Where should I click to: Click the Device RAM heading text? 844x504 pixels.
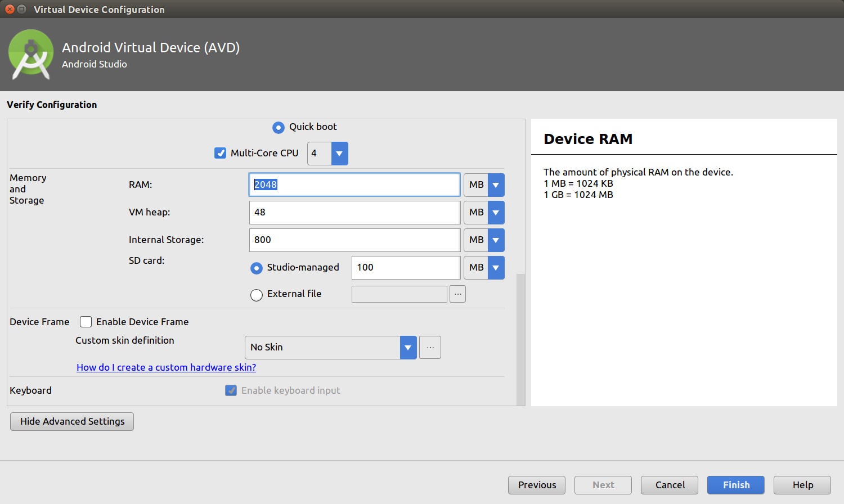click(x=588, y=139)
